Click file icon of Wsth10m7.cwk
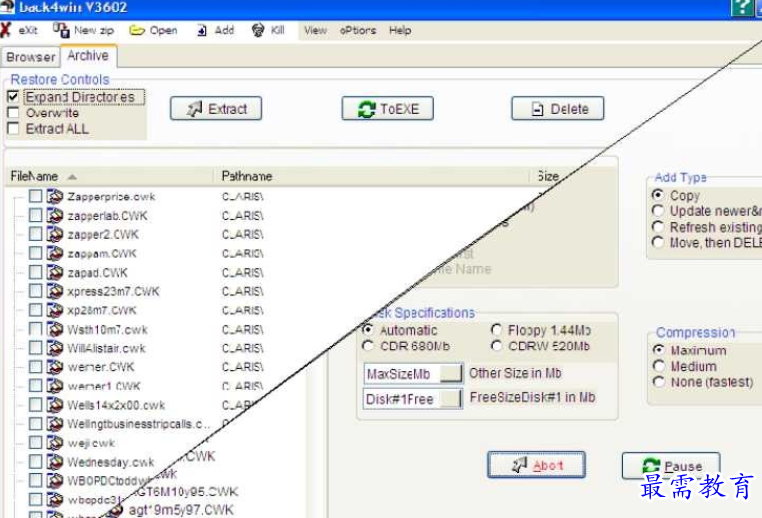The width and height of the screenshot is (762, 518). [x=55, y=329]
